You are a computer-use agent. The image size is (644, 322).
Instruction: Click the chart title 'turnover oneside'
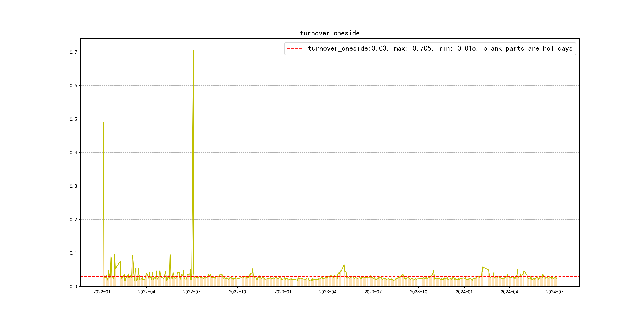pyautogui.click(x=330, y=33)
